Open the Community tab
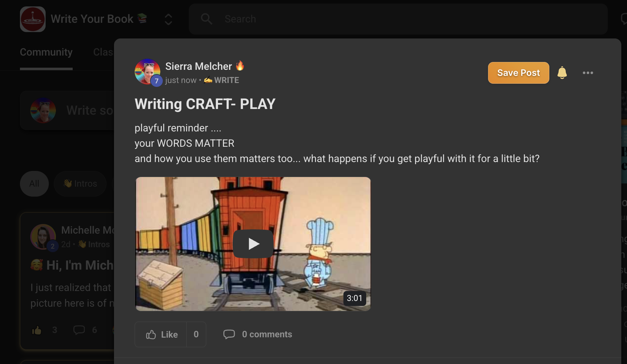The image size is (627, 364). (46, 52)
